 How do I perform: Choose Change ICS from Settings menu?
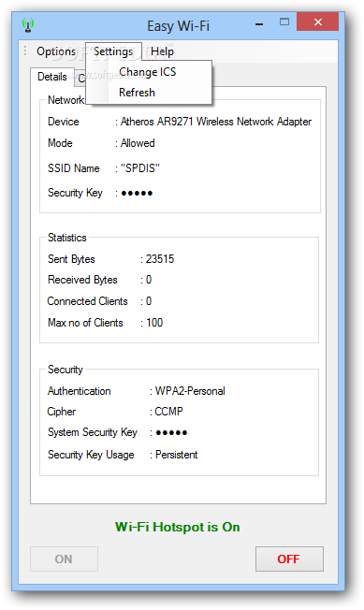(148, 72)
